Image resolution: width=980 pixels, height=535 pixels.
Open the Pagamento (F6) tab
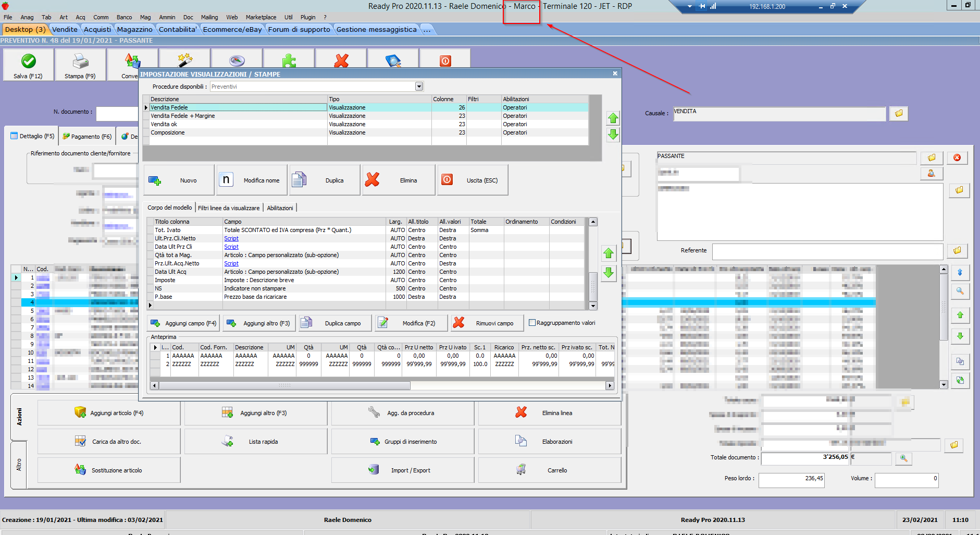pyautogui.click(x=87, y=137)
